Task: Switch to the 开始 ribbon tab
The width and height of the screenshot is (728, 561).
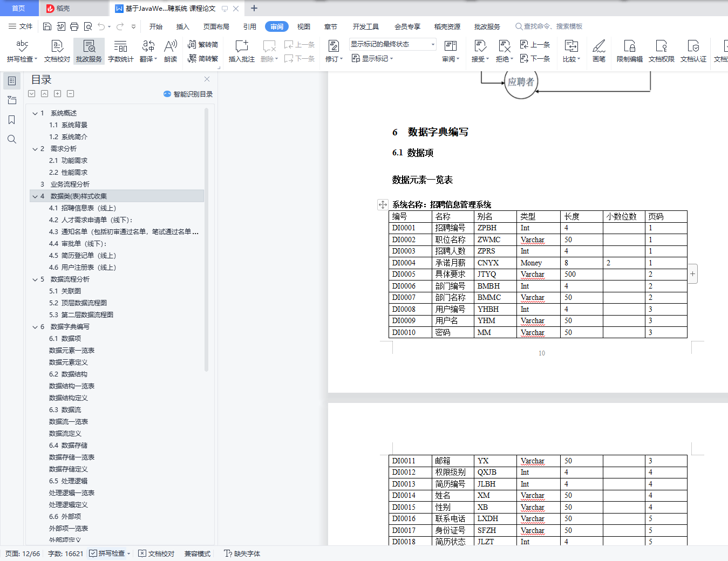Action: pos(156,26)
